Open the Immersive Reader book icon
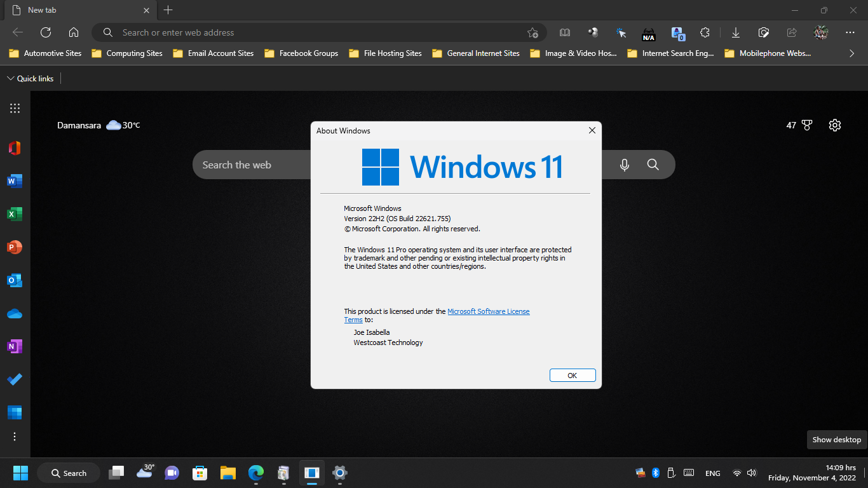The image size is (868, 488). (x=565, y=32)
